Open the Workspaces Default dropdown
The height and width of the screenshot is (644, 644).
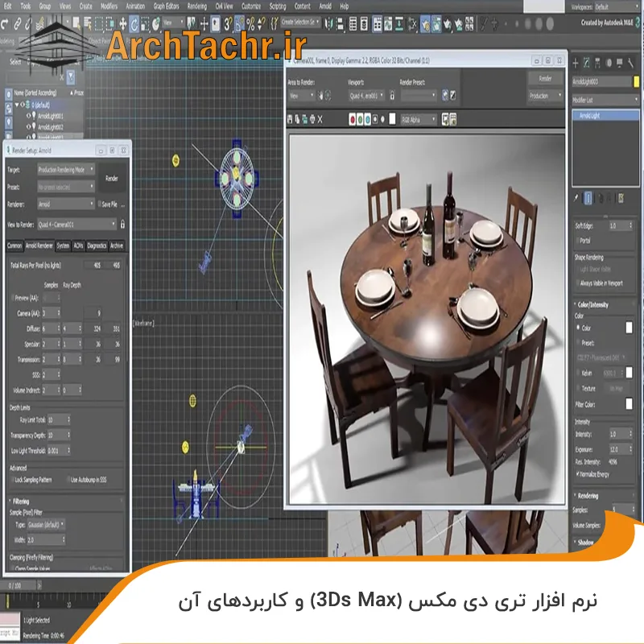tap(616, 7)
